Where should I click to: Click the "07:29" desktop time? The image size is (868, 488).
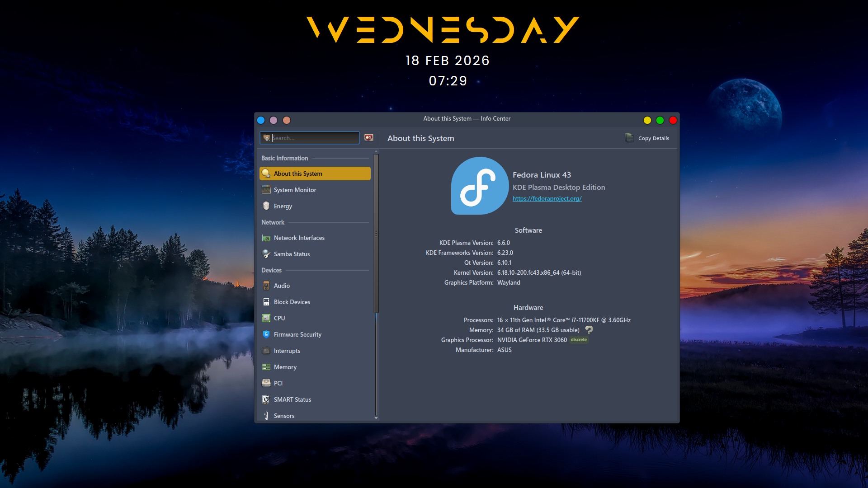448,81
